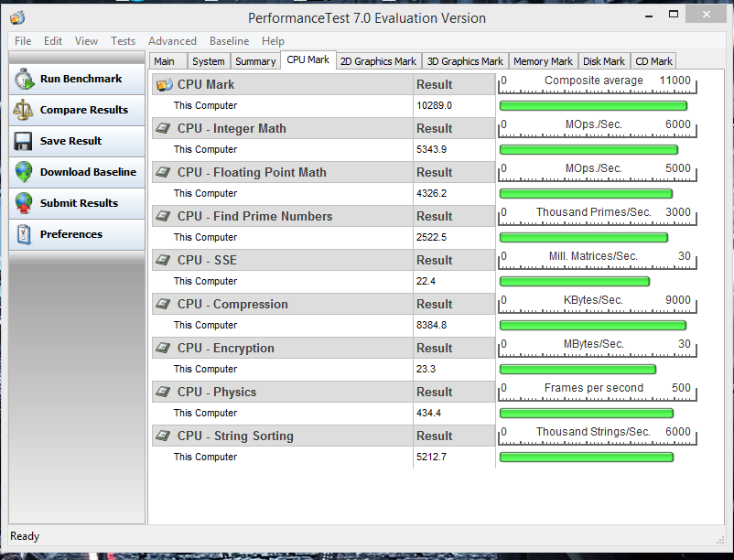This screenshot has height=560, width=734.
Task: Click the Compression result value 8384.8
Action: pyautogui.click(x=431, y=325)
